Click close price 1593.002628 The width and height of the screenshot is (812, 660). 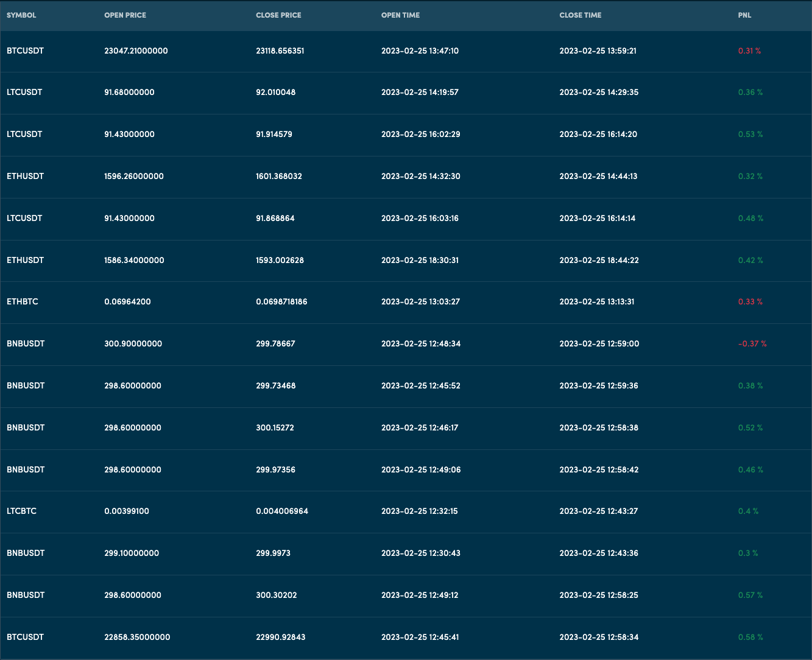pyautogui.click(x=280, y=260)
